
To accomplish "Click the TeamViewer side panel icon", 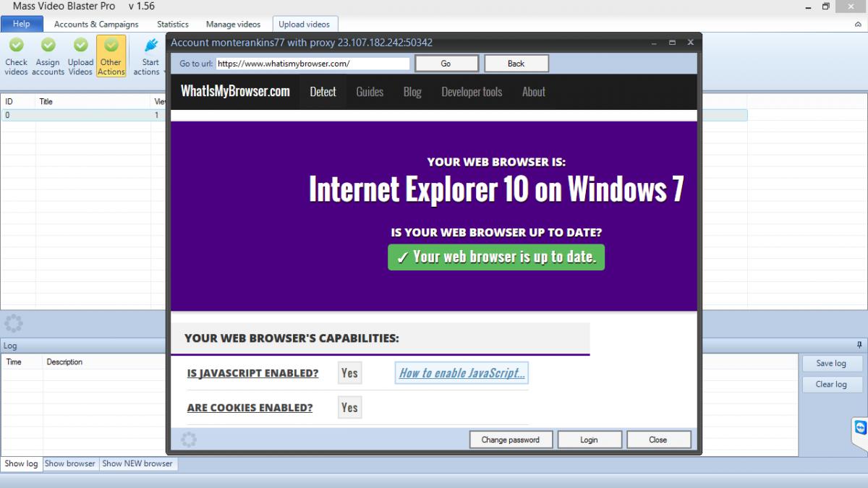I will [859, 427].
